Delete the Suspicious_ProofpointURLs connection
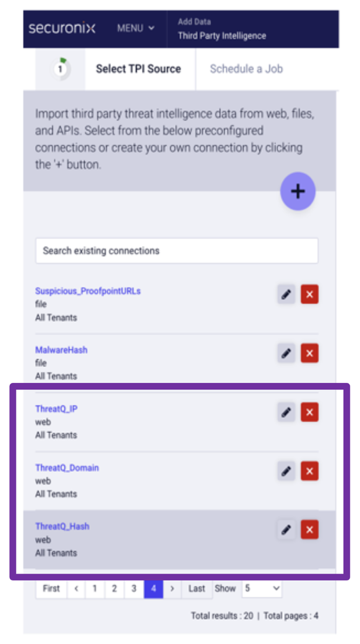360x644 pixels. 310,295
